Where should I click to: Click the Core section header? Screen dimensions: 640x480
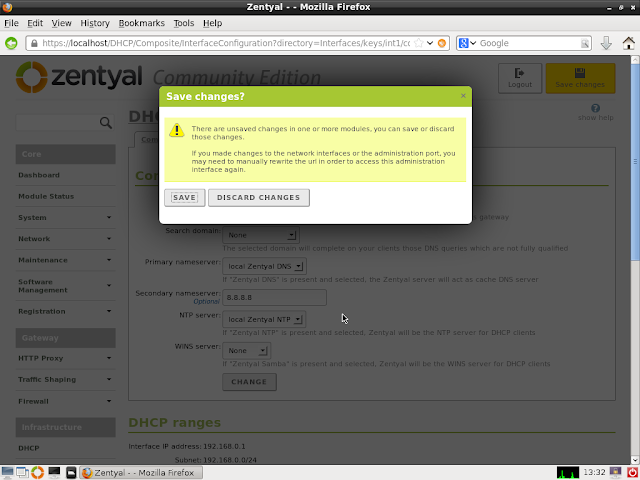click(65, 154)
